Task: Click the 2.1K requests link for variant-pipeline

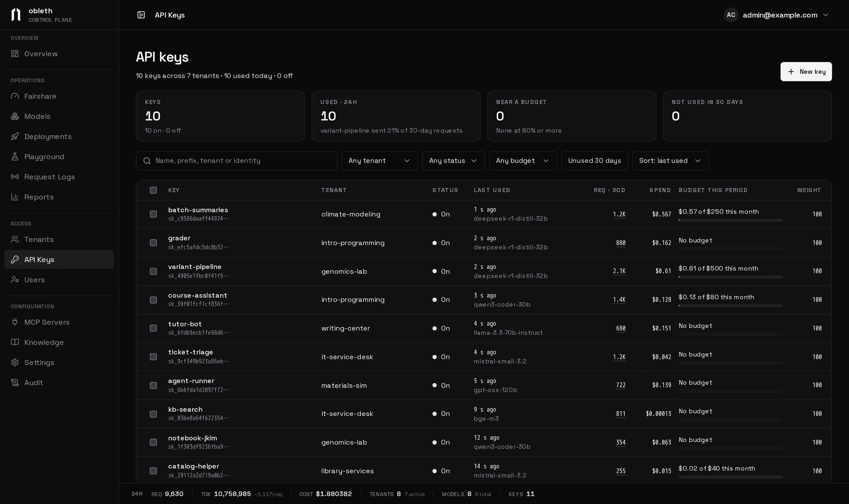Action: point(619,271)
